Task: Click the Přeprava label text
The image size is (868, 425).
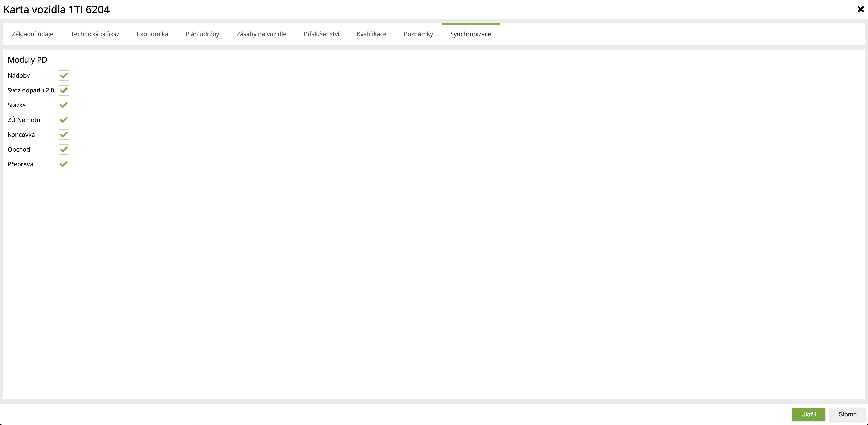Action: click(x=20, y=164)
